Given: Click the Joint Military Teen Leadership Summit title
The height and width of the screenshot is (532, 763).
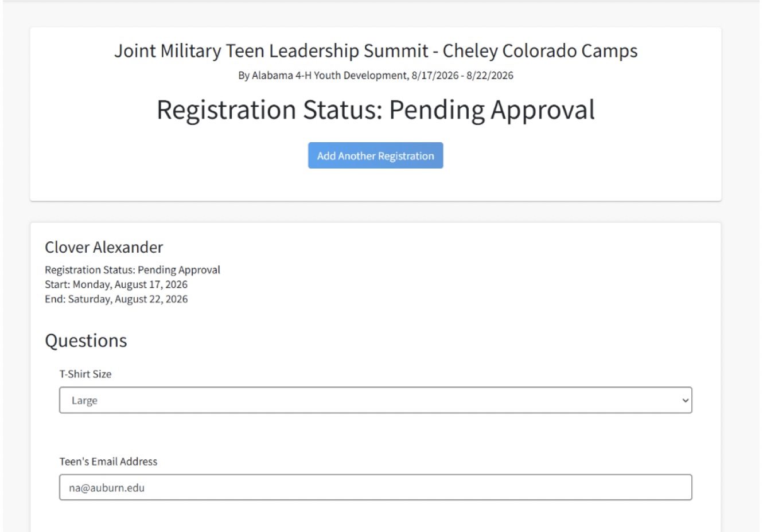Looking at the screenshot, I should click(271, 51).
